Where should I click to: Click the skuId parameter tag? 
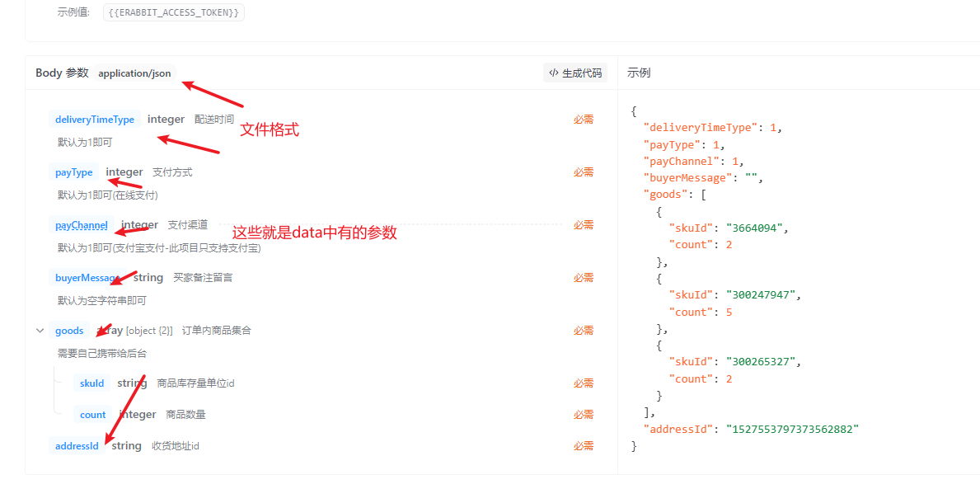(x=91, y=383)
